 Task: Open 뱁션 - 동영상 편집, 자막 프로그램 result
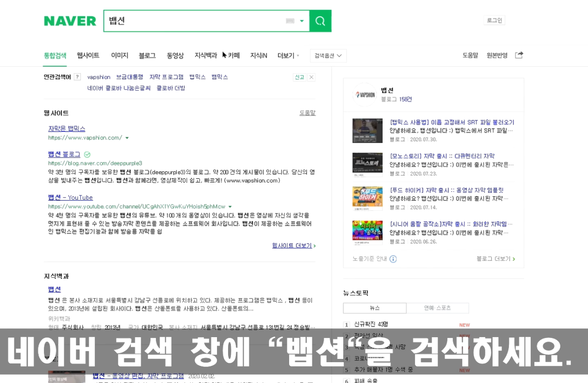click(x=138, y=376)
